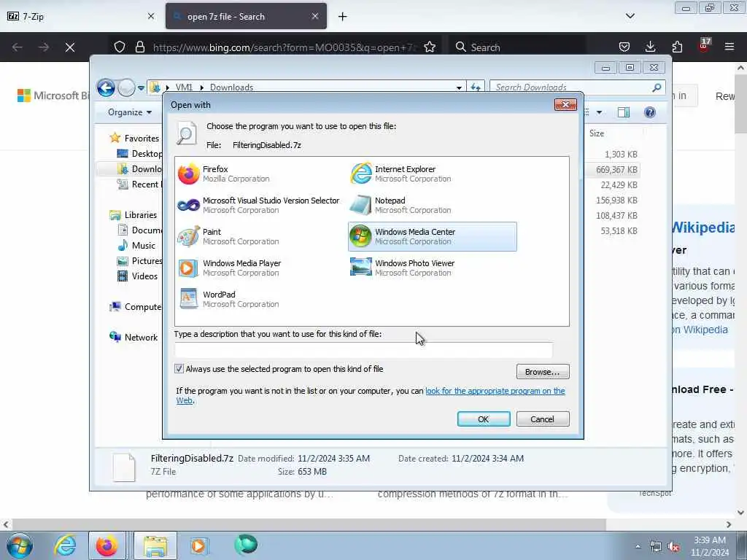This screenshot has width=747, height=560.
Task: Close the Open with dialog
Action: (x=565, y=105)
